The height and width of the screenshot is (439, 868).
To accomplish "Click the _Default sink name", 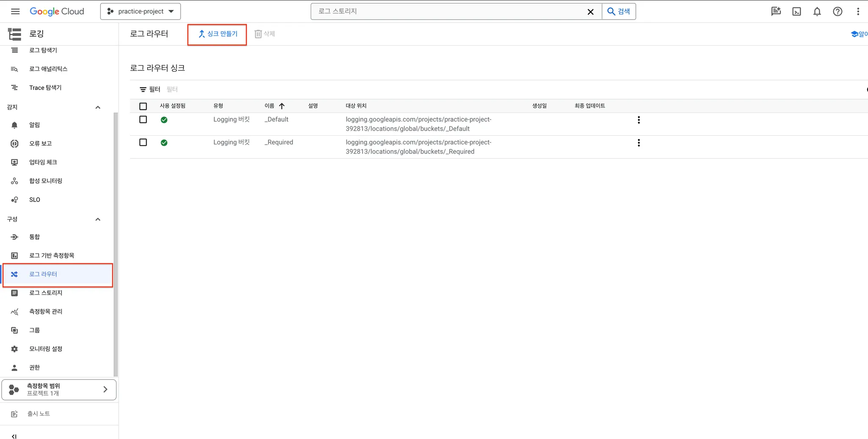I will click(x=276, y=120).
